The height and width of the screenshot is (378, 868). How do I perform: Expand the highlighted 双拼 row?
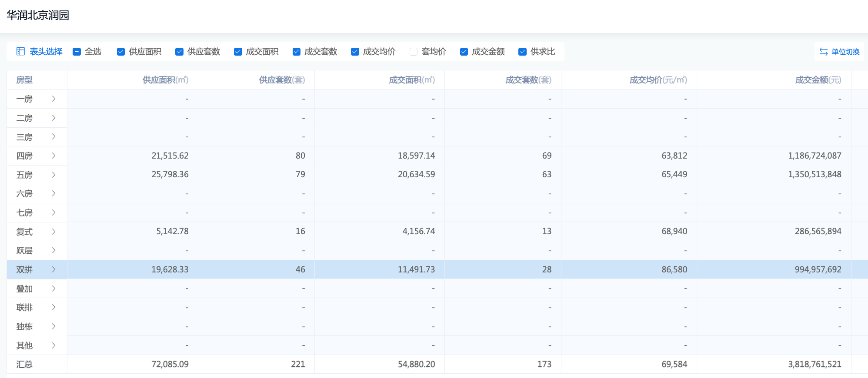53,269
